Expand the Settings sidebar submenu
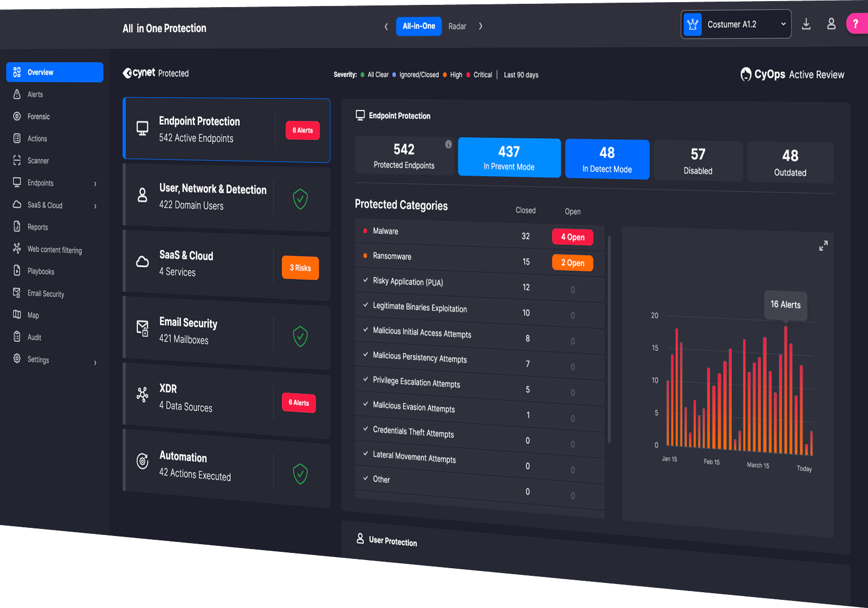868x608 pixels. tap(95, 363)
